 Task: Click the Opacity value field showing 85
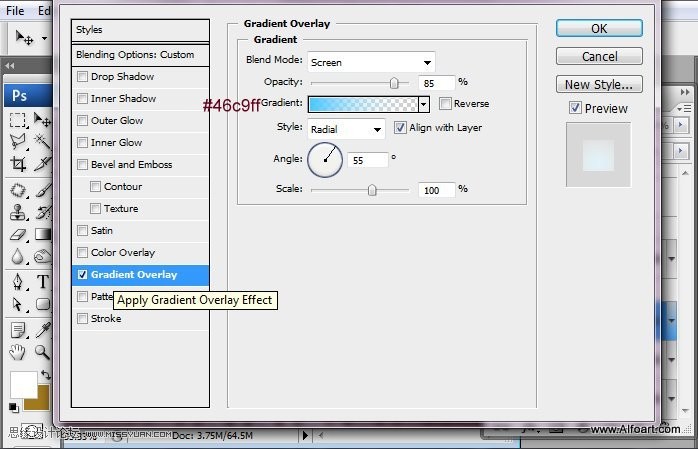coord(437,83)
